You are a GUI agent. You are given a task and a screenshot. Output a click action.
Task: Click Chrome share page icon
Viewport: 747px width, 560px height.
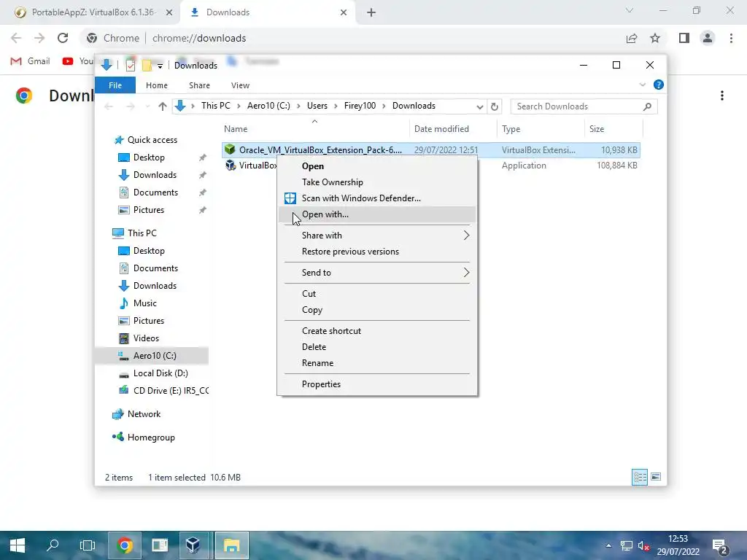[632, 38]
